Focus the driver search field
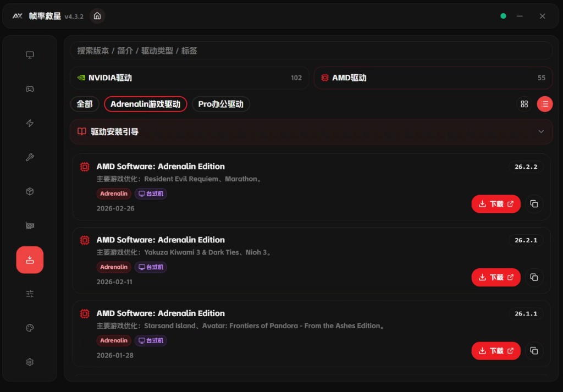This screenshot has width=563, height=392. click(x=311, y=51)
